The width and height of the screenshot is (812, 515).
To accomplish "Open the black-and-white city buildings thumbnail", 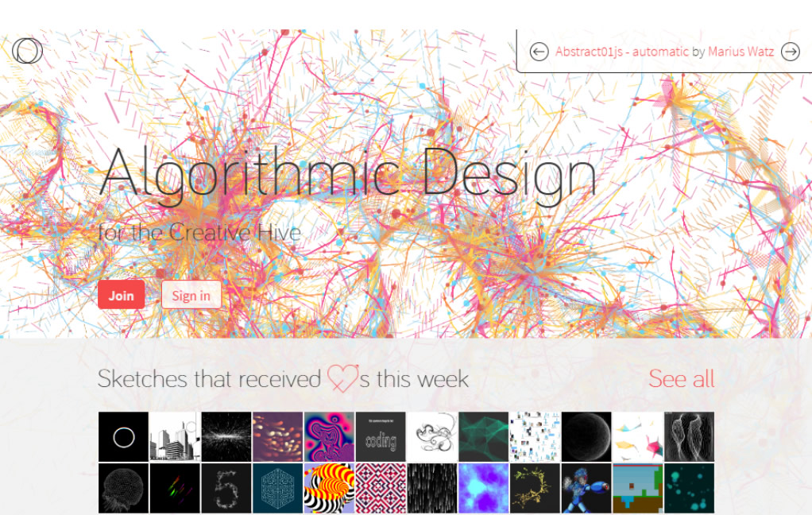I will (175, 437).
